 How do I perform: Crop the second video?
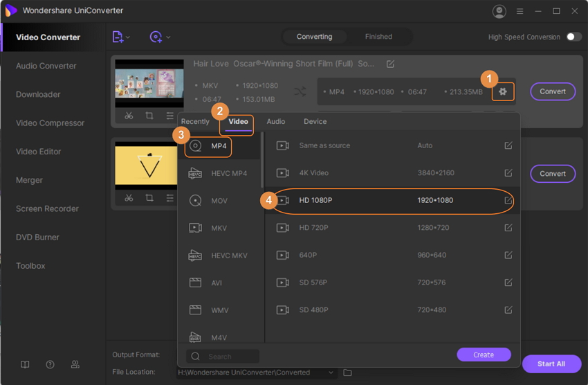(149, 198)
